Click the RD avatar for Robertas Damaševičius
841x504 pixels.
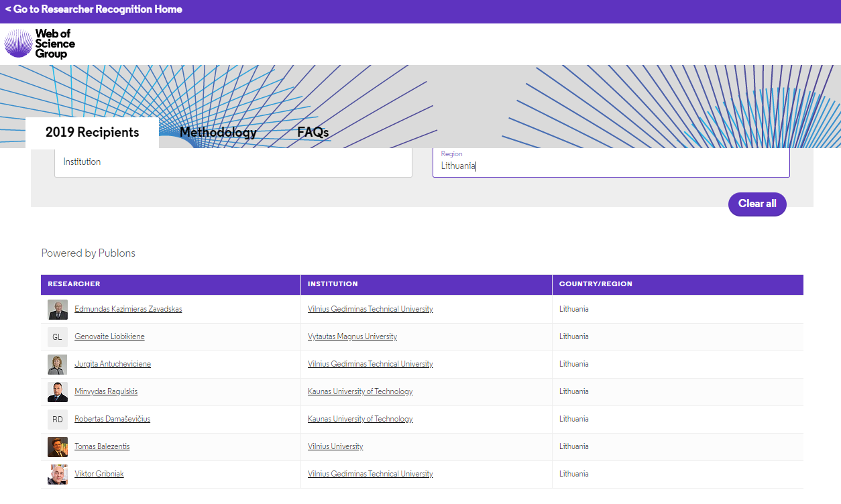(58, 419)
